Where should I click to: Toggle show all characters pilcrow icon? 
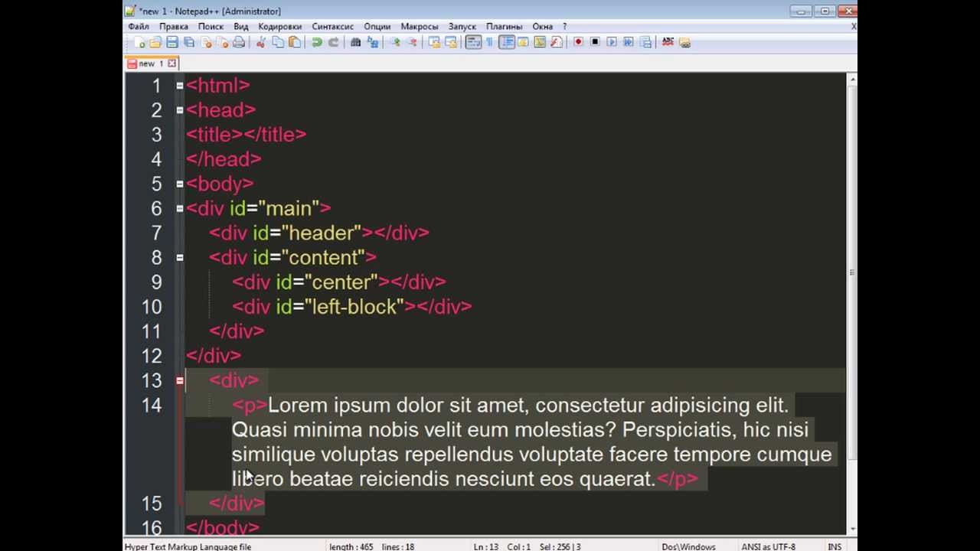490,42
